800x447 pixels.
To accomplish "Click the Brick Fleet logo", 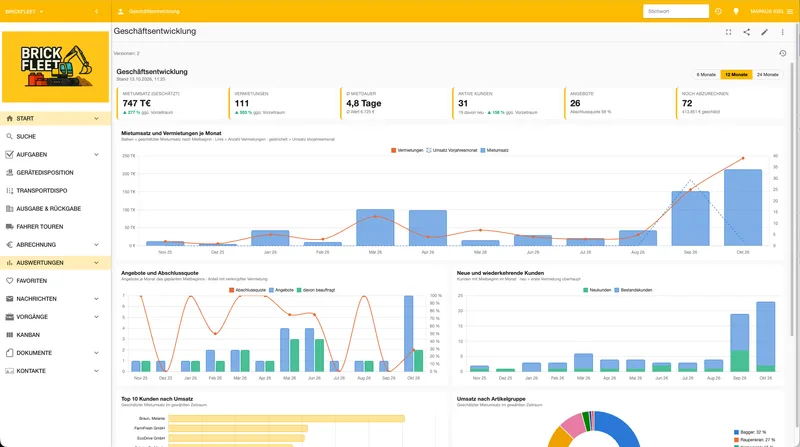I will pyautogui.click(x=55, y=66).
